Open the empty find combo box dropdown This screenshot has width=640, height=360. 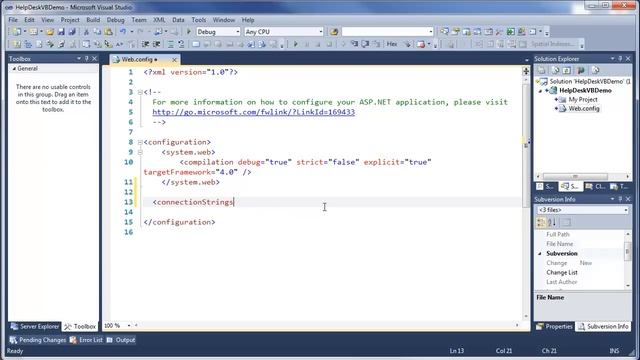[x=431, y=31]
